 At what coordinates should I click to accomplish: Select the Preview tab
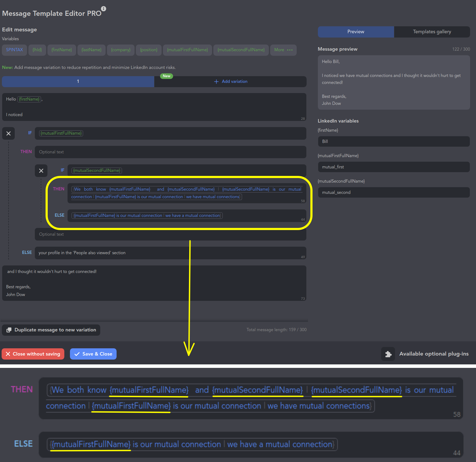coord(356,32)
